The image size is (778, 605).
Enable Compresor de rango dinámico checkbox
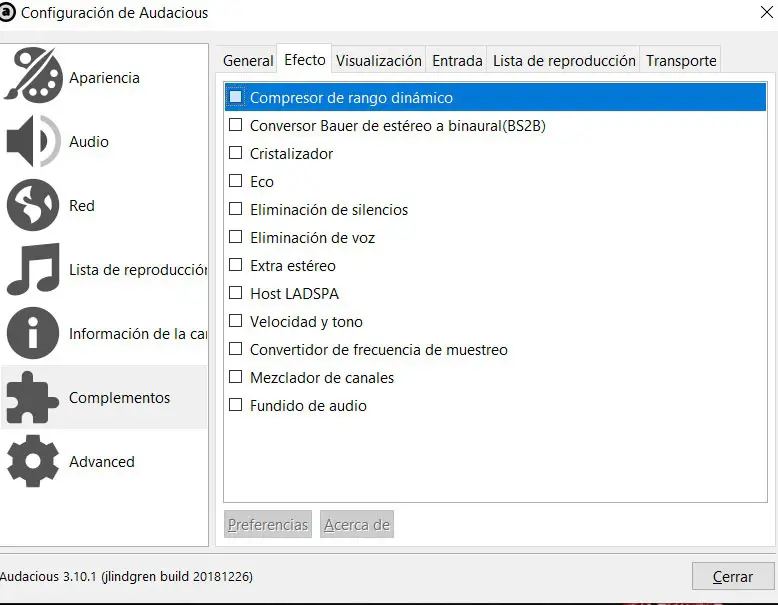[x=236, y=98]
